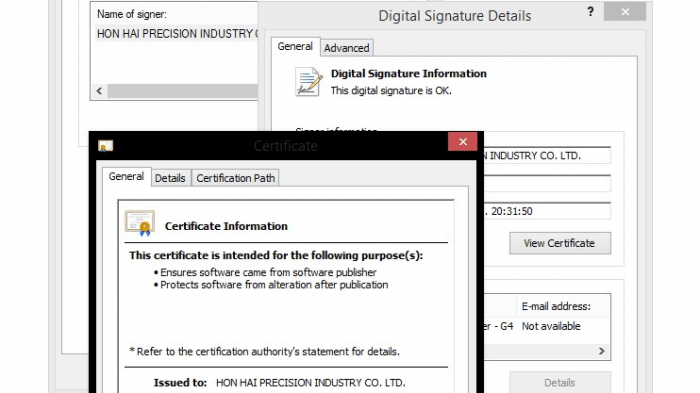Click the Digital Signature Information heading
Screen dimensions: 700x393
[408, 73]
